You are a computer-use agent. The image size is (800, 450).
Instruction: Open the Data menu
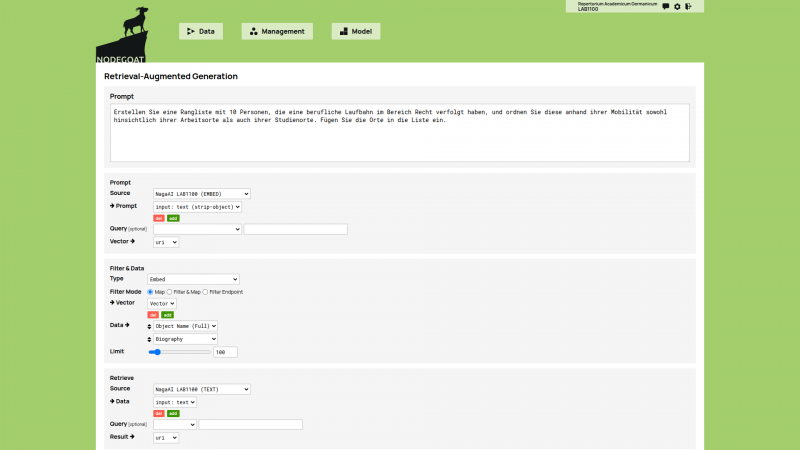tap(201, 31)
